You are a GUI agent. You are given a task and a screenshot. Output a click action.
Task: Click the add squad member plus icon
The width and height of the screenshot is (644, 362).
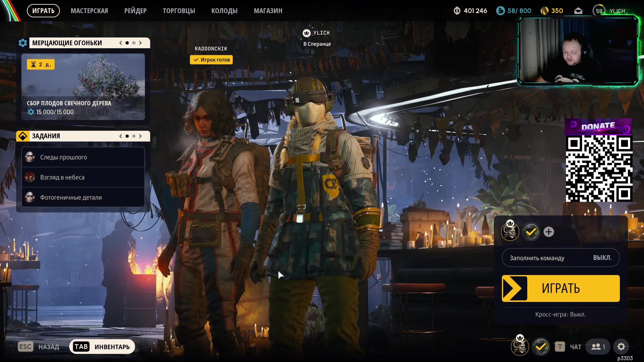(548, 232)
